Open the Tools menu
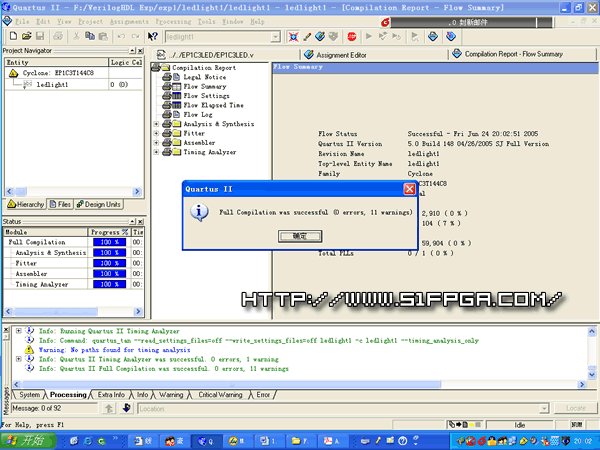This screenshot has height=450, width=600. pyautogui.click(x=206, y=22)
